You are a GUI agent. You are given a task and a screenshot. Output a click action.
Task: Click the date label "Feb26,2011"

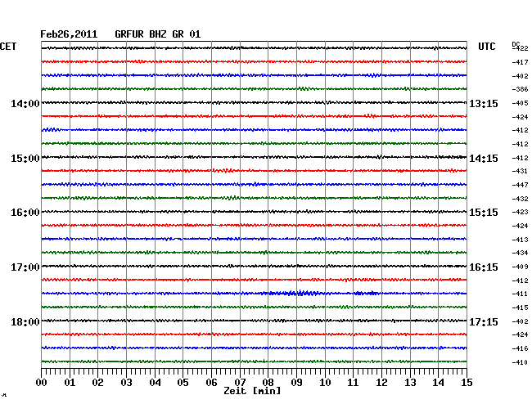[x=69, y=34]
